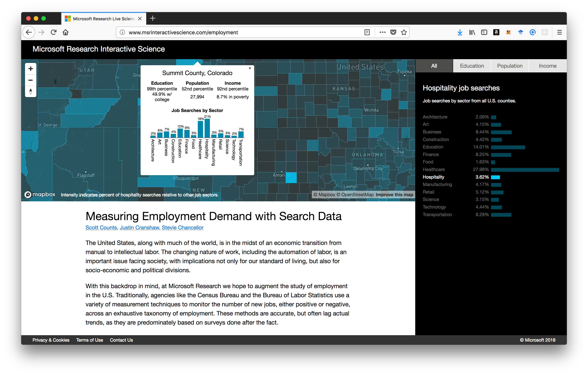
Task: Adjust map pitch with the arrow control
Action: coord(30,91)
